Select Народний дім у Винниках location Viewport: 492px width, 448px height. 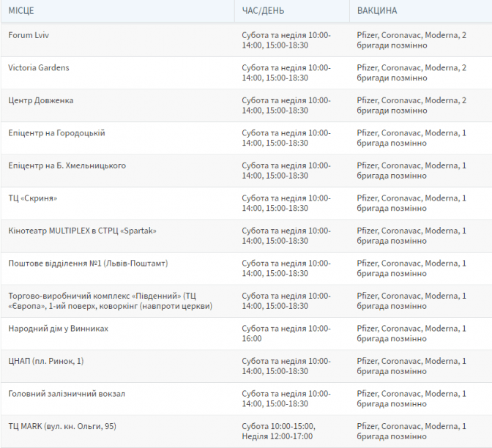[x=58, y=329]
